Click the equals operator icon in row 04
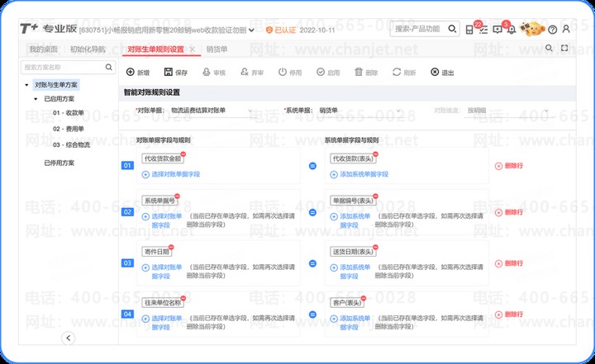595x364 pixels. tap(312, 314)
